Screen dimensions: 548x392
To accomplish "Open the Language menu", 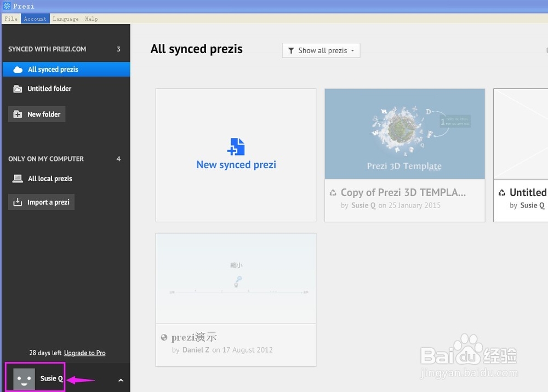I will (x=66, y=19).
